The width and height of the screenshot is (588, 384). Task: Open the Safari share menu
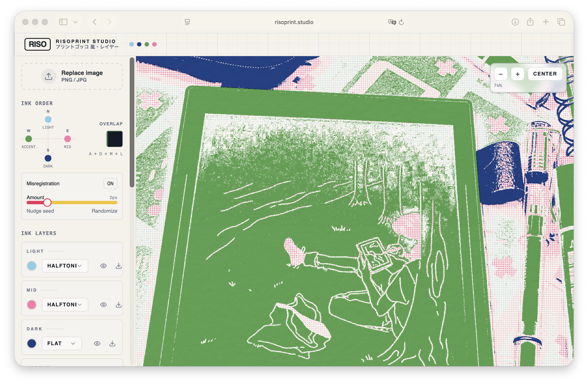pyautogui.click(x=530, y=22)
